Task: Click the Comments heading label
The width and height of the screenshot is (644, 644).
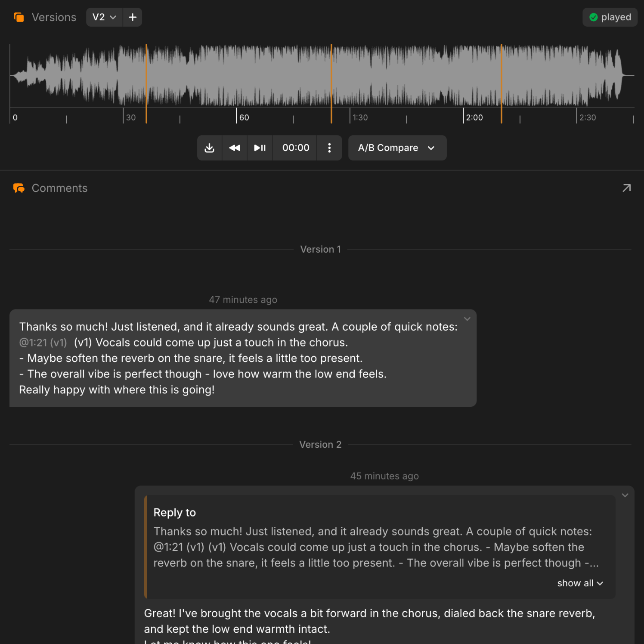Action: pos(59,188)
